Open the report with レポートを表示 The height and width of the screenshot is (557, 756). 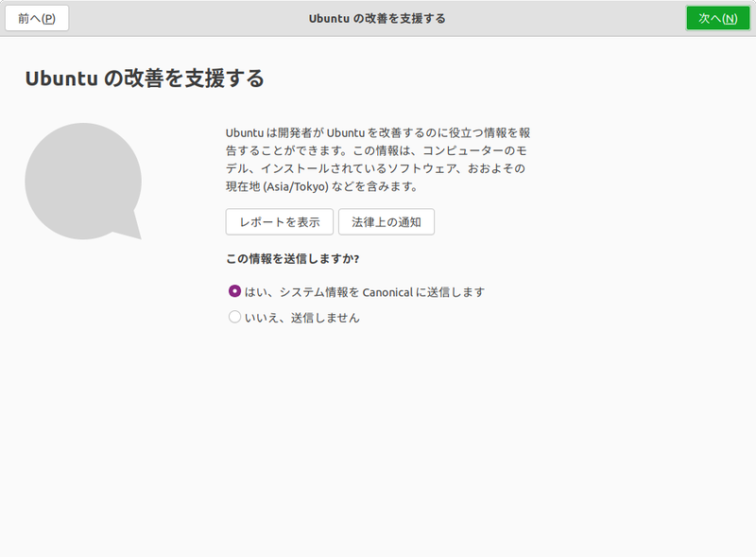pyautogui.click(x=279, y=221)
